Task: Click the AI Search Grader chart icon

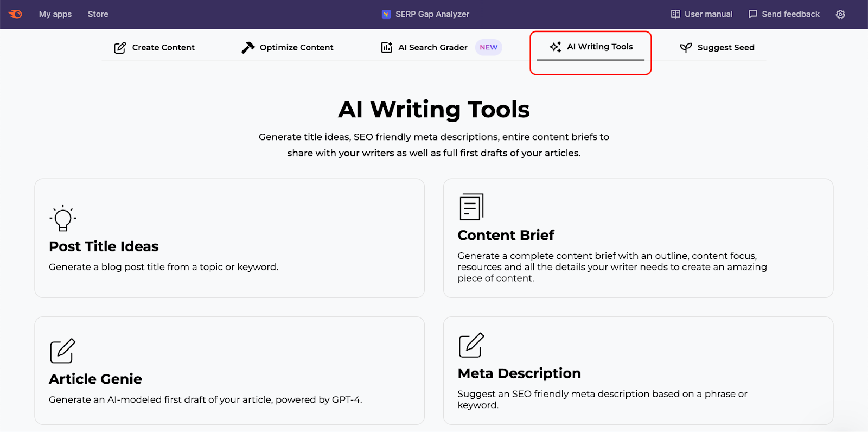Action: click(x=387, y=48)
